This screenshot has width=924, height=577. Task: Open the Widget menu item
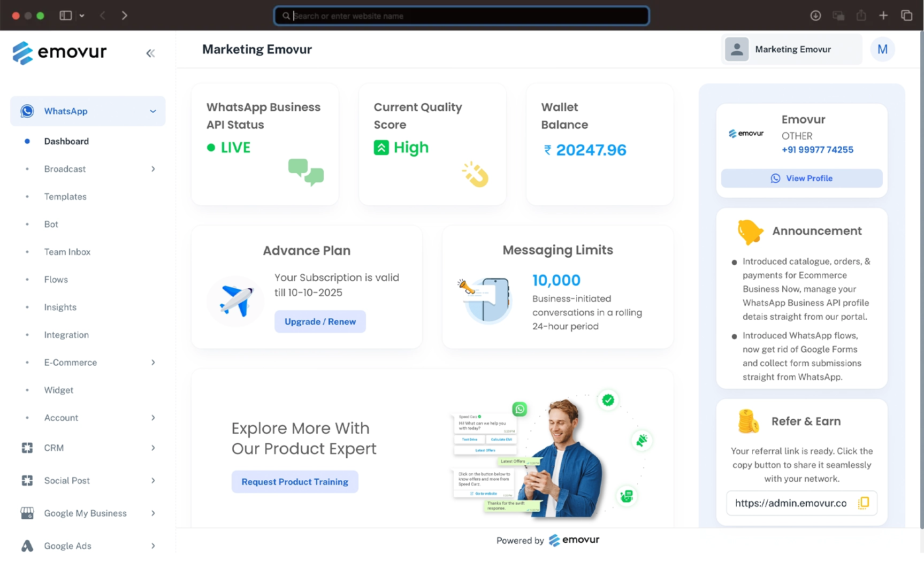click(59, 390)
